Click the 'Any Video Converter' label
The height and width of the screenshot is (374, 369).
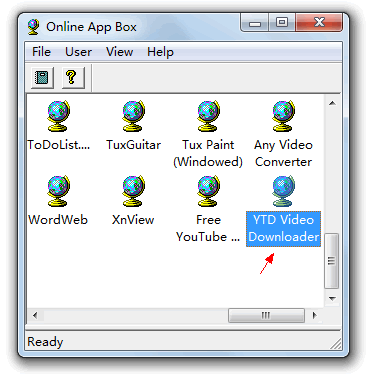point(283,153)
